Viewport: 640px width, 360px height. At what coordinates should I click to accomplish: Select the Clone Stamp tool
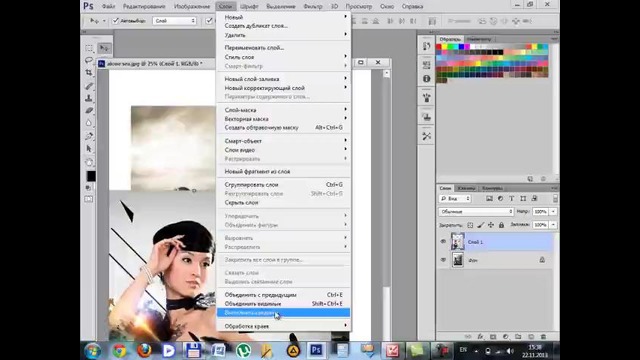(x=89, y=98)
